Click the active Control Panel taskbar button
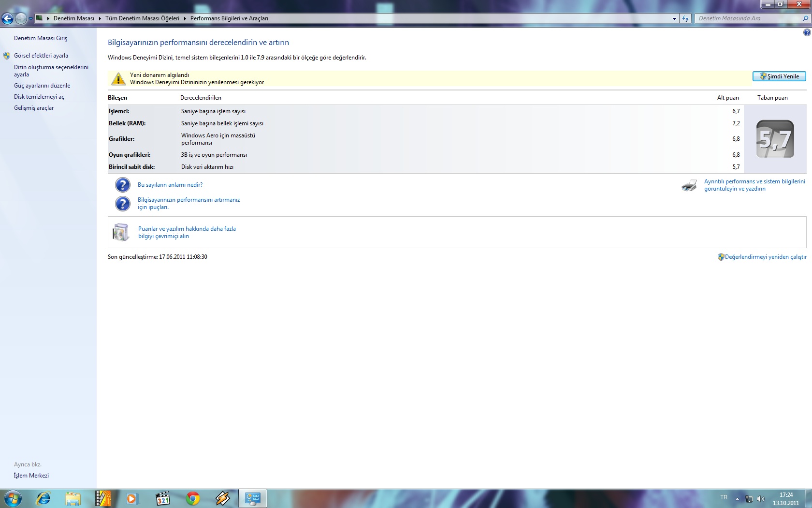The height and width of the screenshot is (508, 812). (253, 498)
